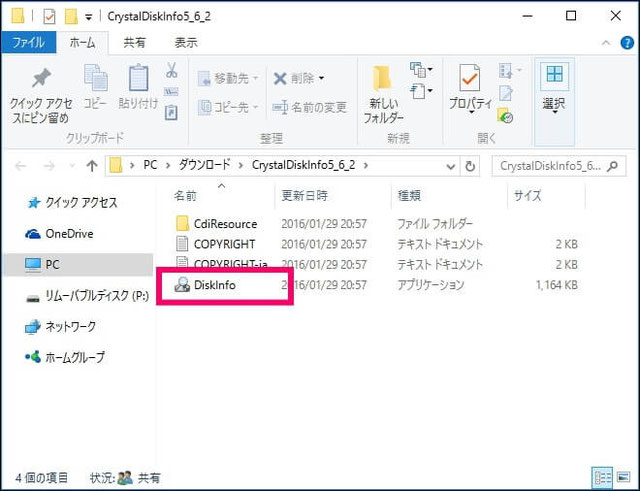Screen dimensions: 640x491
Task: Switch to the View (表示) tab
Action: (x=186, y=42)
